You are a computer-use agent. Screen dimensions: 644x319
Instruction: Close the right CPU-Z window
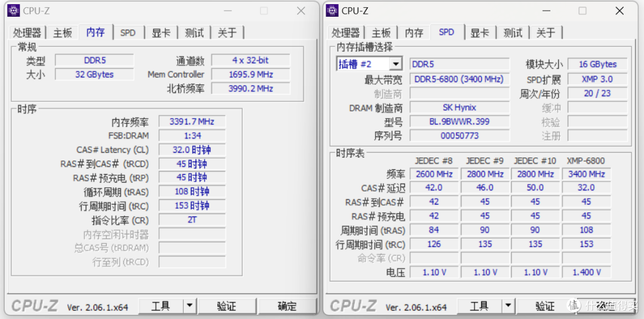pyautogui.click(x=620, y=11)
